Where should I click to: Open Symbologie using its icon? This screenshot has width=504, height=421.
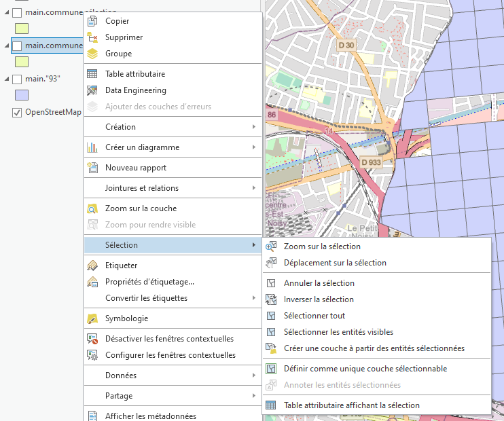coord(92,318)
